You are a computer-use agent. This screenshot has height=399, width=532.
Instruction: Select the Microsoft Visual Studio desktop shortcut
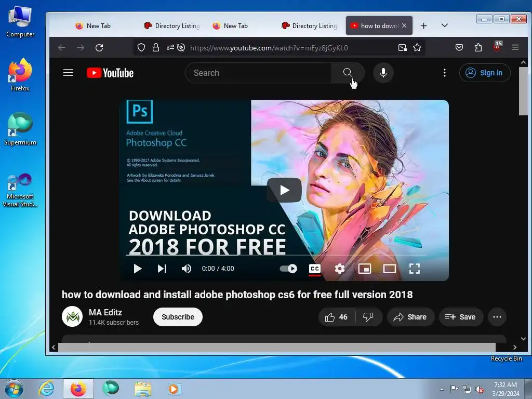click(x=20, y=190)
